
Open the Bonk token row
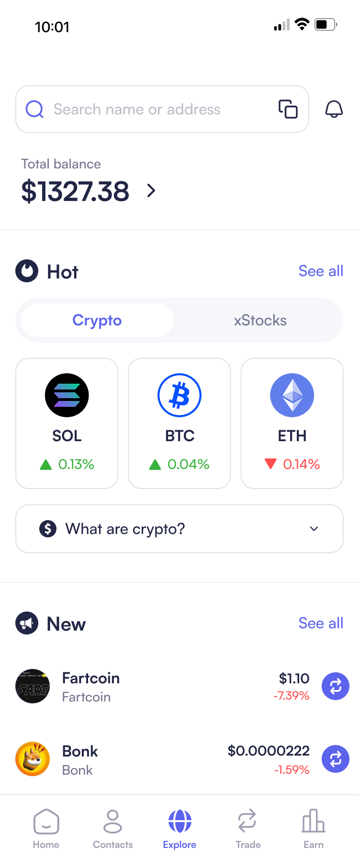pyautogui.click(x=144, y=759)
